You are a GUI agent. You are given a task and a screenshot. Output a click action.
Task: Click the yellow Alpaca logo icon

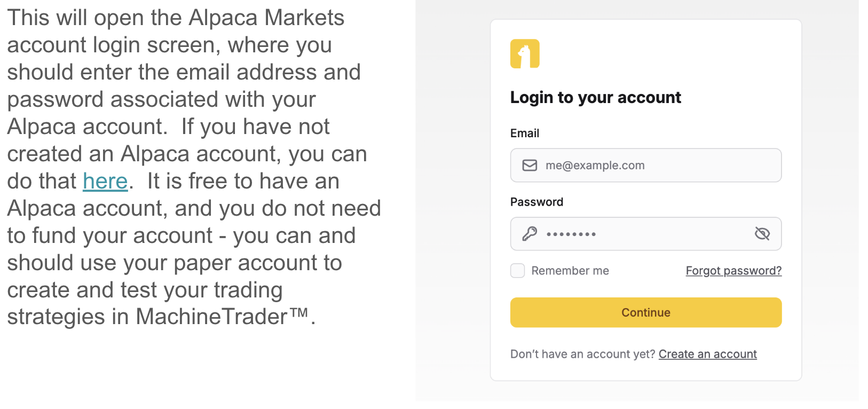[x=525, y=54]
